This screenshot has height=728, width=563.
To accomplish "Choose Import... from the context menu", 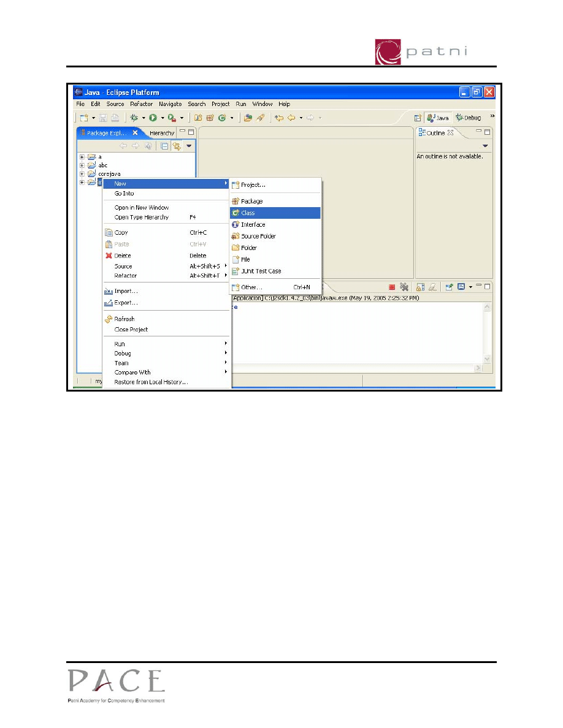I will click(x=126, y=291).
